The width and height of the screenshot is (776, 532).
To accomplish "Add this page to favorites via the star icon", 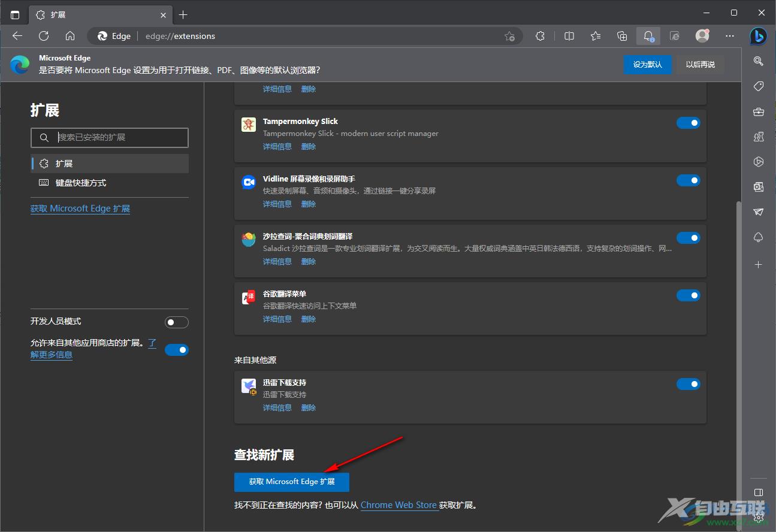I will coord(509,36).
